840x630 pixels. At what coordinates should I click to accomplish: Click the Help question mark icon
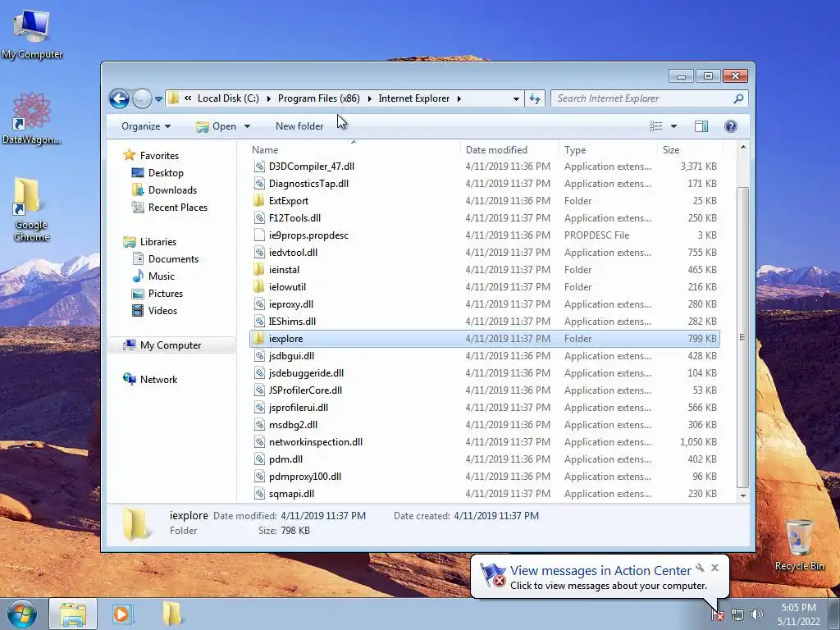click(731, 126)
